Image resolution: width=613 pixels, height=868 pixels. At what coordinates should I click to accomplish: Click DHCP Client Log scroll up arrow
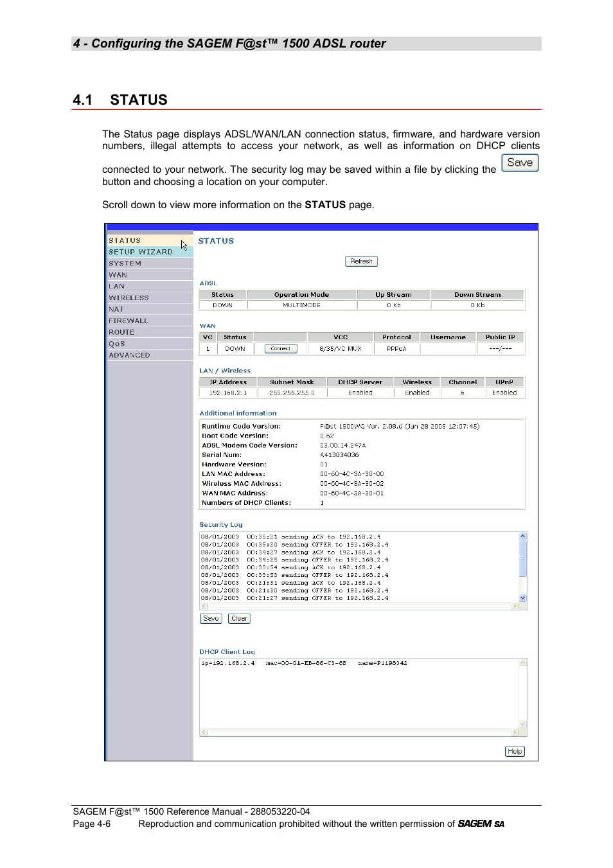(x=522, y=662)
